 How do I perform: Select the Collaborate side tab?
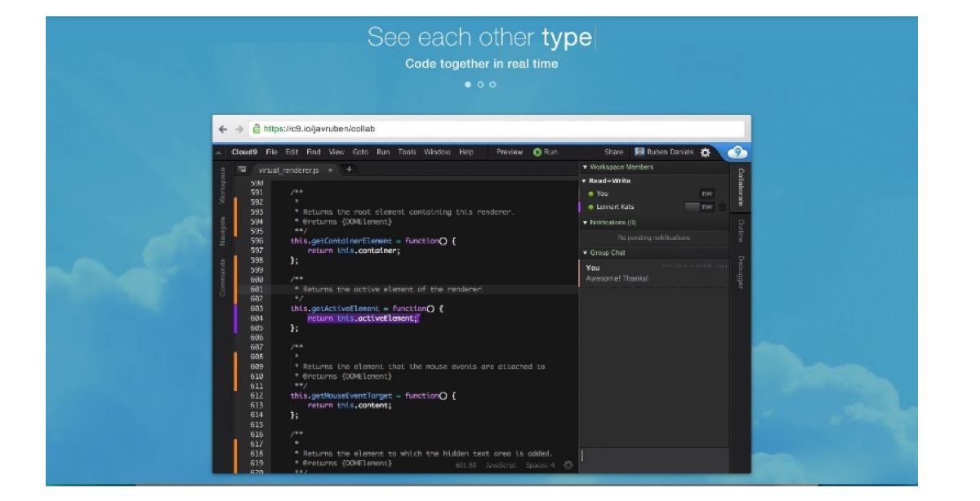point(741,186)
